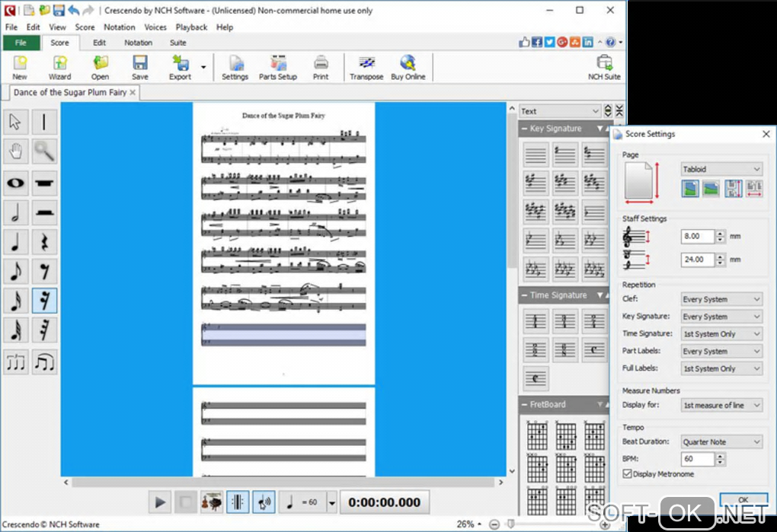The height and width of the screenshot is (532, 777).
Task: Click the New score icon
Action: pyautogui.click(x=20, y=68)
